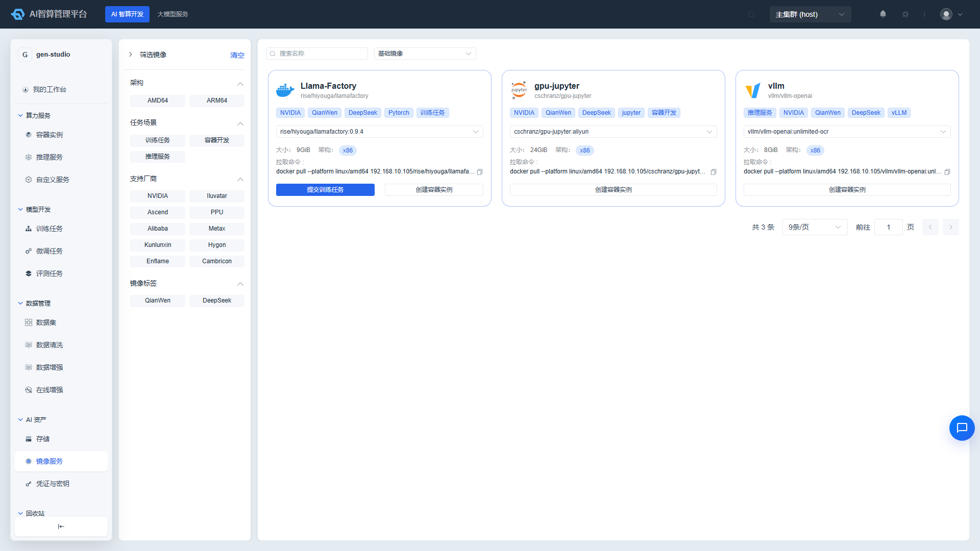
Task: Toggle Iluvatar vendor filter
Action: coord(217,196)
